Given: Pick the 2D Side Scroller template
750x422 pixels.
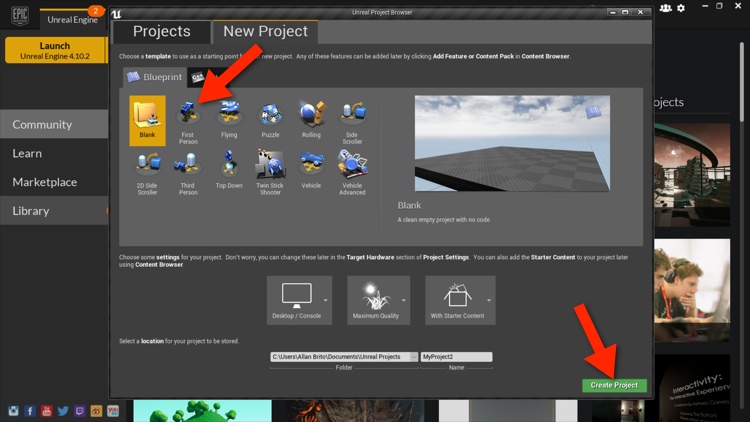Looking at the screenshot, I should click(x=147, y=172).
